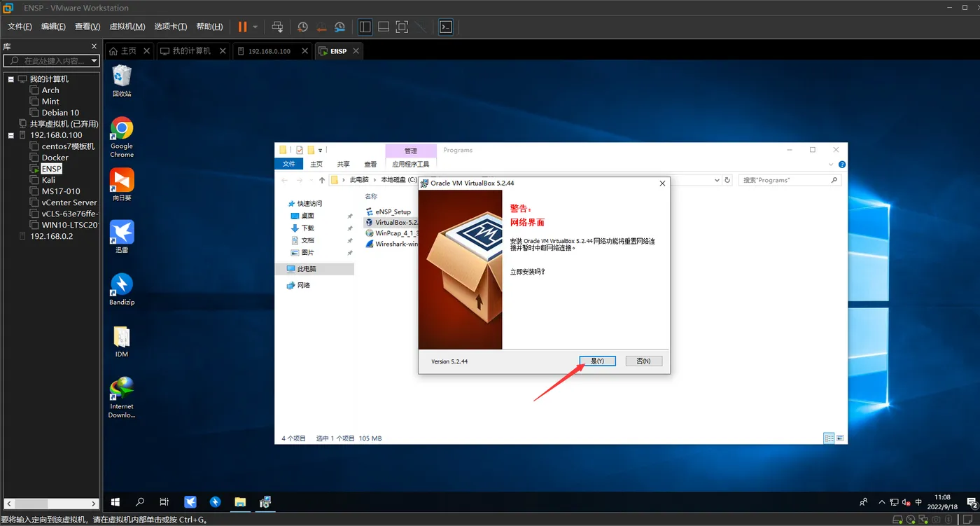Open Google Chrome desktop icon
The height and width of the screenshot is (526, 980).
[122, 137]
